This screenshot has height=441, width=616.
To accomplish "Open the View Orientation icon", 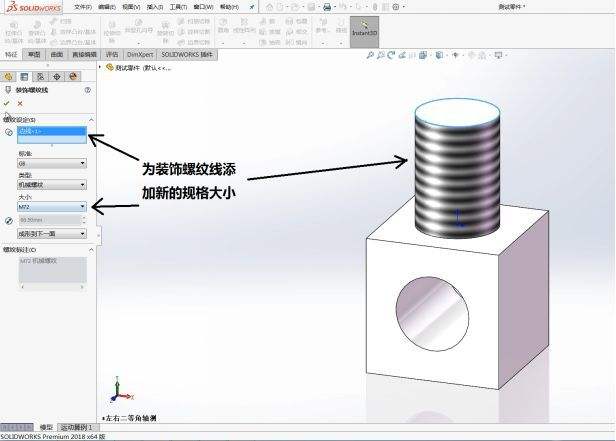I will click(x=423, y=55).
